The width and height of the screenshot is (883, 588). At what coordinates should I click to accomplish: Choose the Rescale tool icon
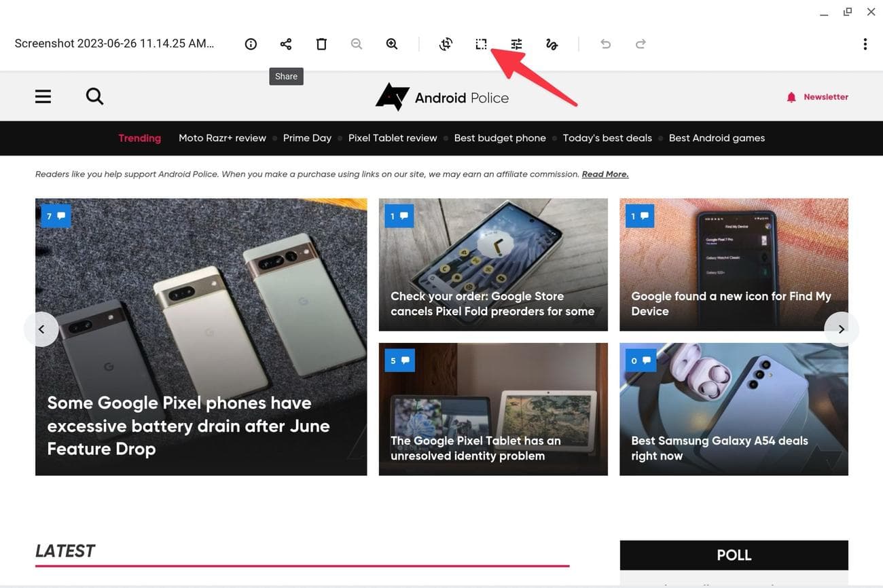click(481, 44)
